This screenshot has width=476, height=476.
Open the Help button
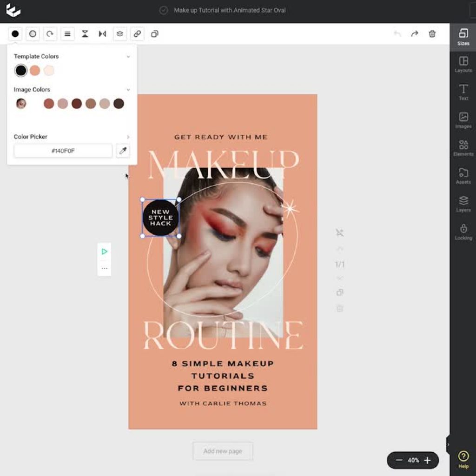(x=463, y=459)
